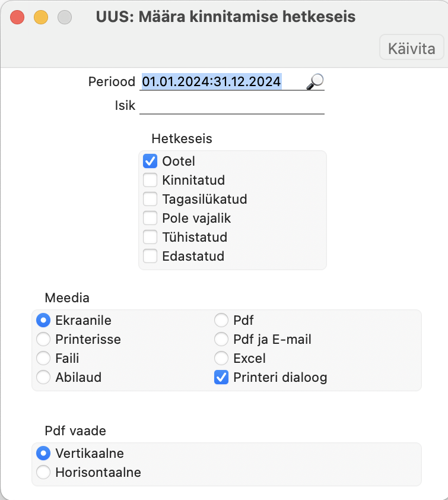
Task: Tick the Edastatud checkbox
Action: pos(150,256)
